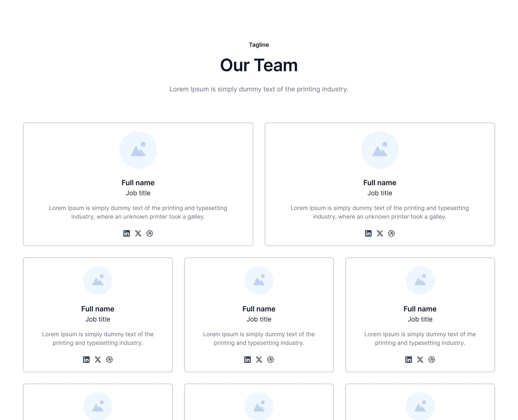The width and height of the screenshot is (518, 420).
Task: Open Dribbble icon in the top-right team card
Action: (x=391, y=234)
